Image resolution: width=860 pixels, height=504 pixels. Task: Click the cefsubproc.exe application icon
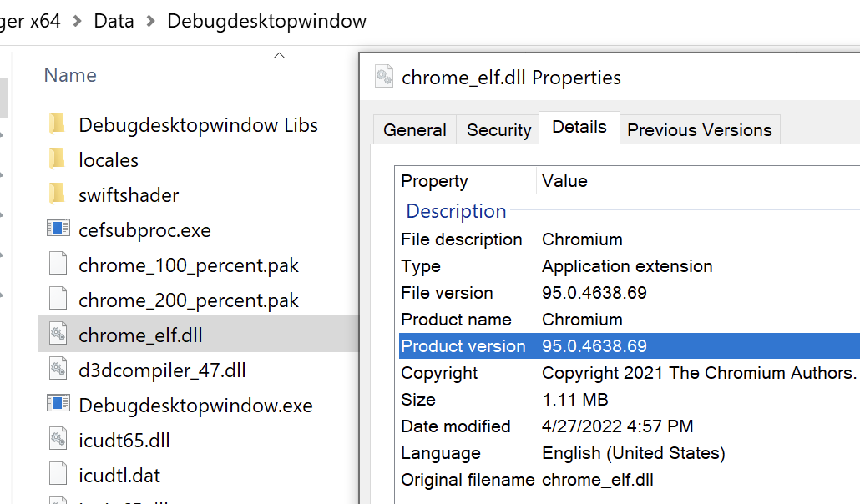58,228
